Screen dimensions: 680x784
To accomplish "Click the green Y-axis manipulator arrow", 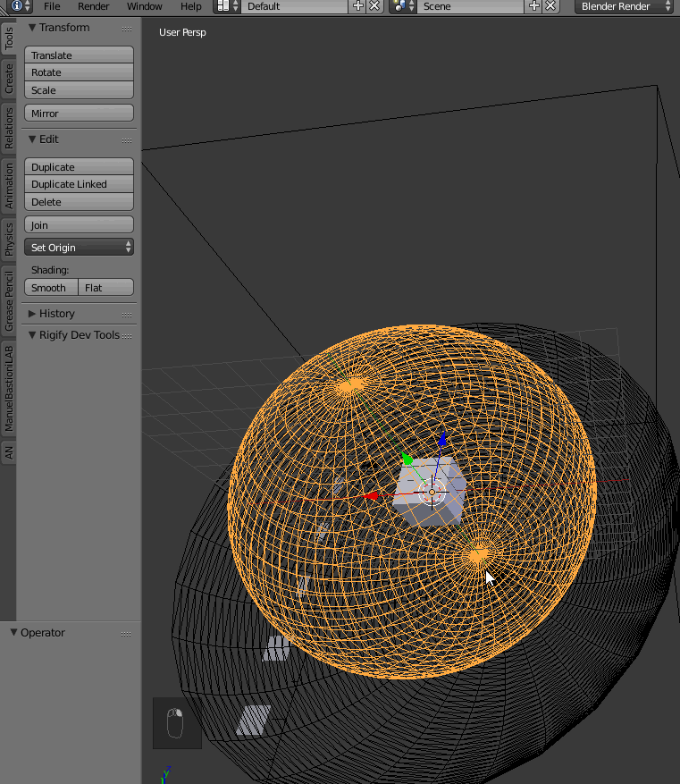I will pyautogui.click(x=407, y=458).
